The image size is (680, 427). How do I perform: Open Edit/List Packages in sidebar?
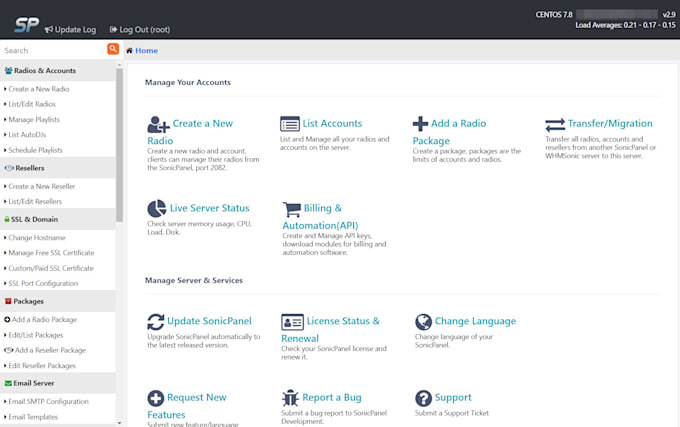click(x=36, y=335)
